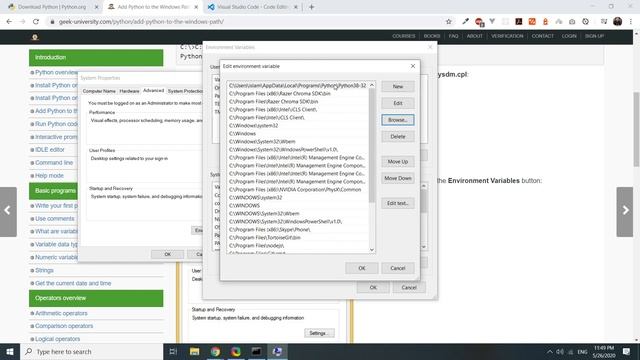Open the BOOKS menu item
The height and width of the screenshot is (360, 640).
pos(432,36)
